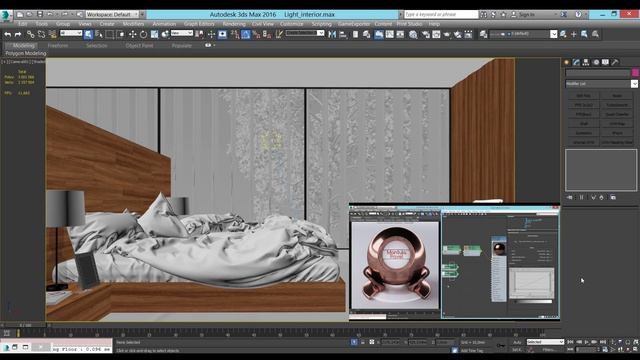640x360 pixels.
Task: Click the Undo arrow in main toolbar
Action: click(x=7, y=35)
